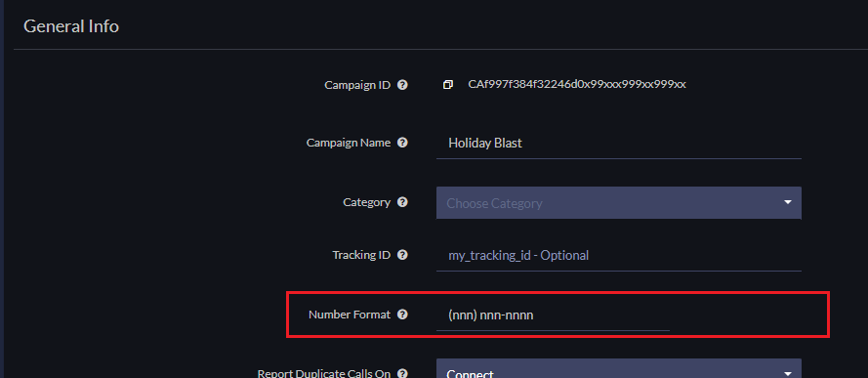868x378 pixels.
Task: Click the arrow on the Connect dropdown
Action: click(x=788, y=373)
